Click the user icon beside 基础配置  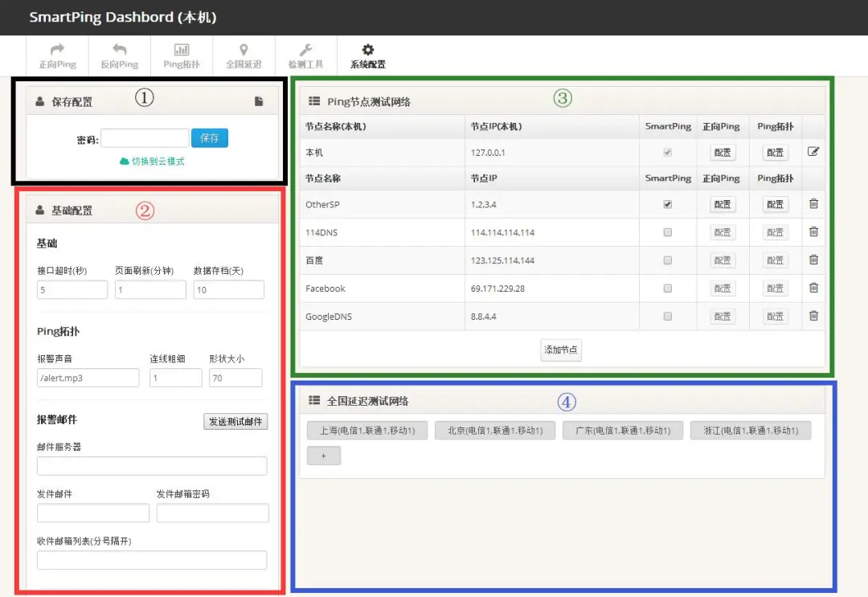[40, 211]
